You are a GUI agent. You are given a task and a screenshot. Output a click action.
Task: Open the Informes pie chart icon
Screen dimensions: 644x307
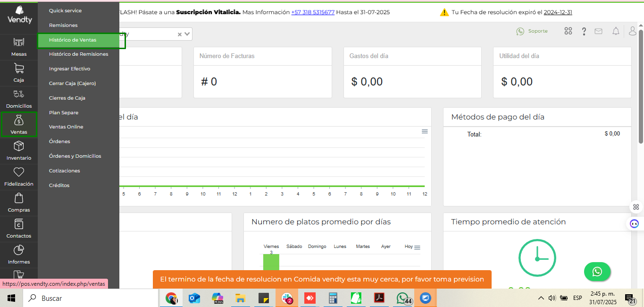coord(19,250)
